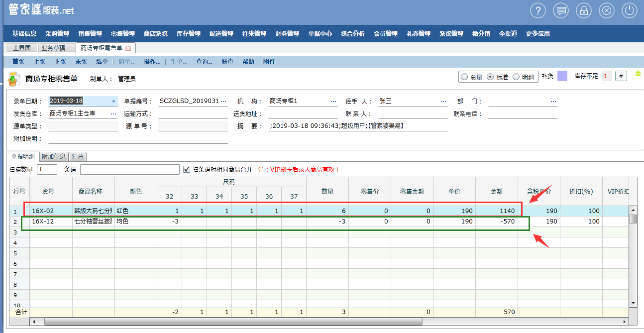Click the 数量 column header
This screenshot has height=333, width=644.
point(327,191)
